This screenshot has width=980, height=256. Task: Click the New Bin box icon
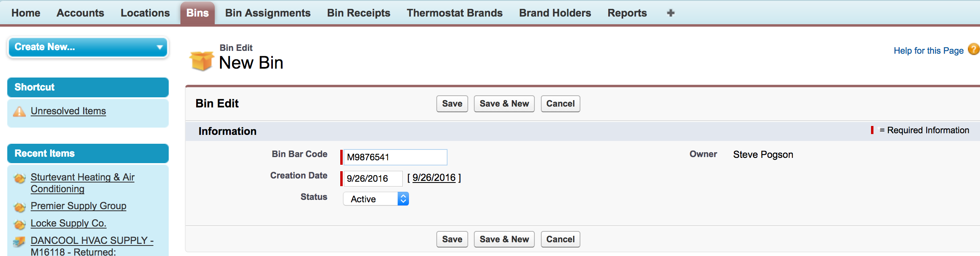point(201,61)
